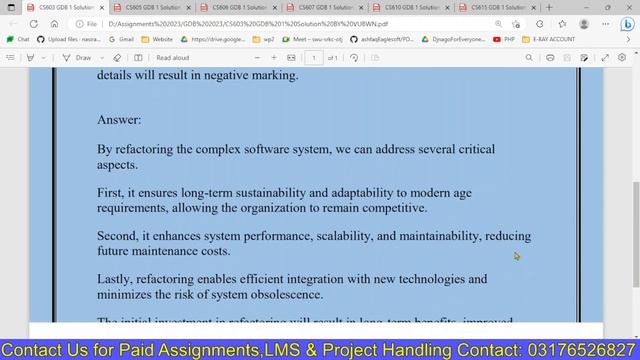
Task: Click the paragraph starting with 'Lastly, refactoring enables'
Action: [292, 287]
